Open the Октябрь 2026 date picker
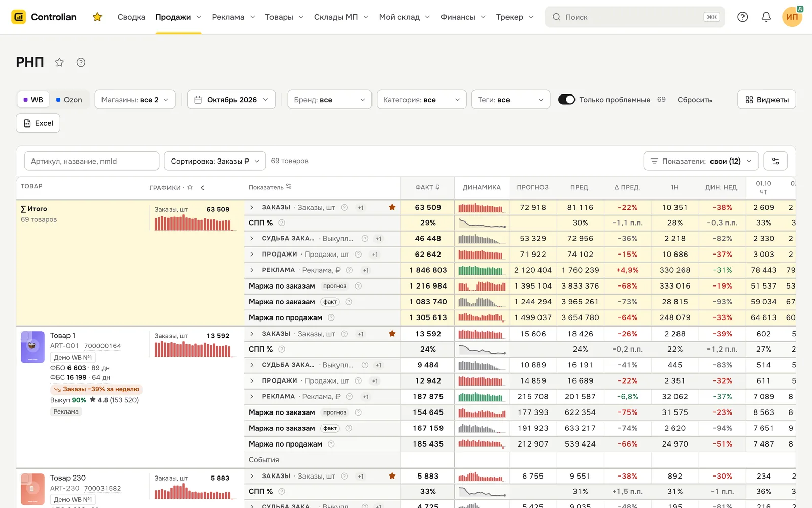 [x=231, y=100]
